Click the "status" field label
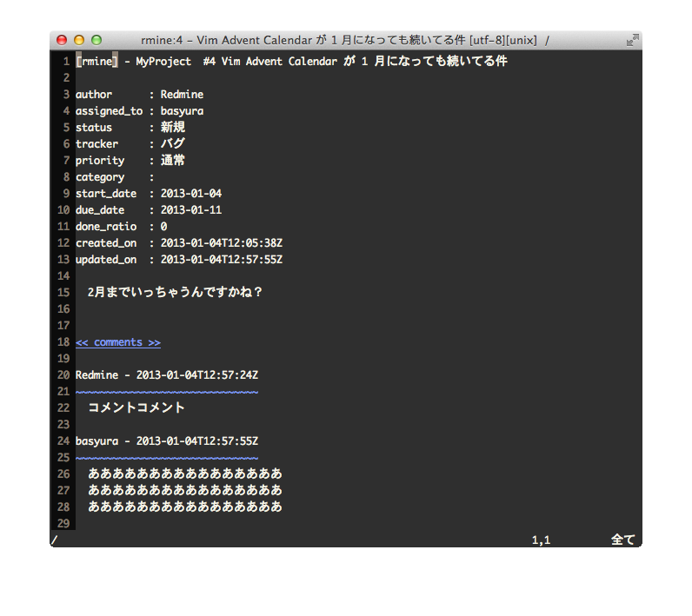The width and height of the screenshot is (692, 616). point(94,128)
